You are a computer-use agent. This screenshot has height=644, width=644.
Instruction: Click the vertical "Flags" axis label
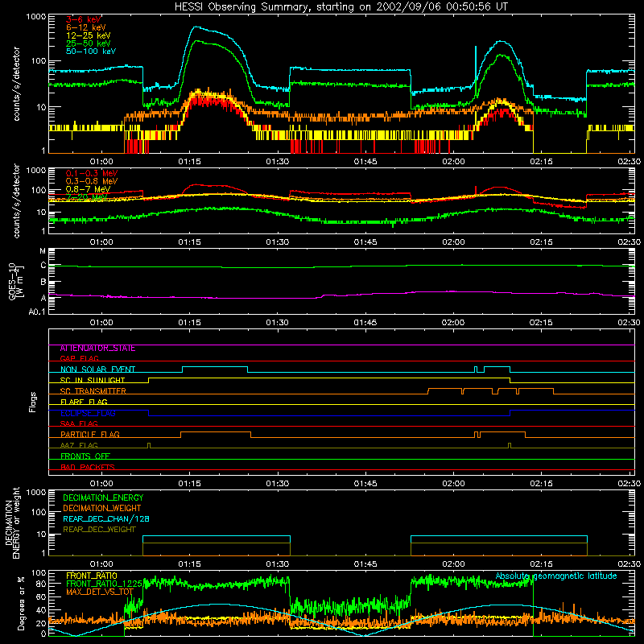pos(33,402)
